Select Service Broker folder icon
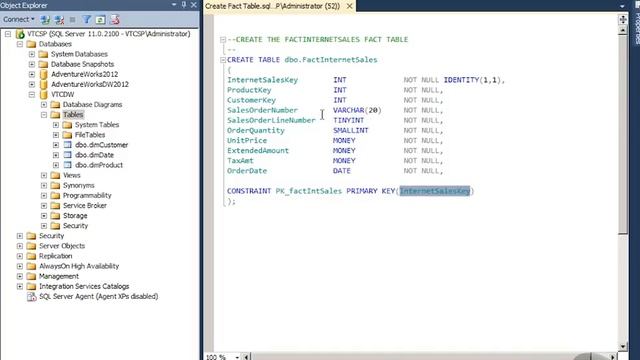The width and height of the screenshot is (640, 360). click(x=55, y=205)
